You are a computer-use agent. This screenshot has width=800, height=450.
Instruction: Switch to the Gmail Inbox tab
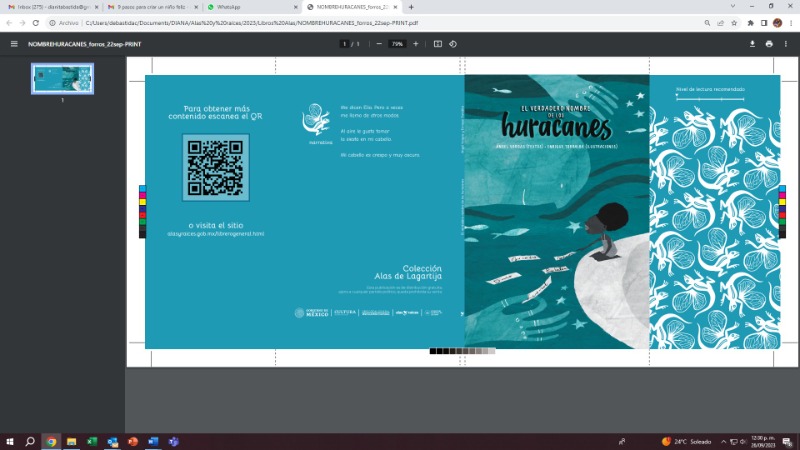tap(48, 6)
